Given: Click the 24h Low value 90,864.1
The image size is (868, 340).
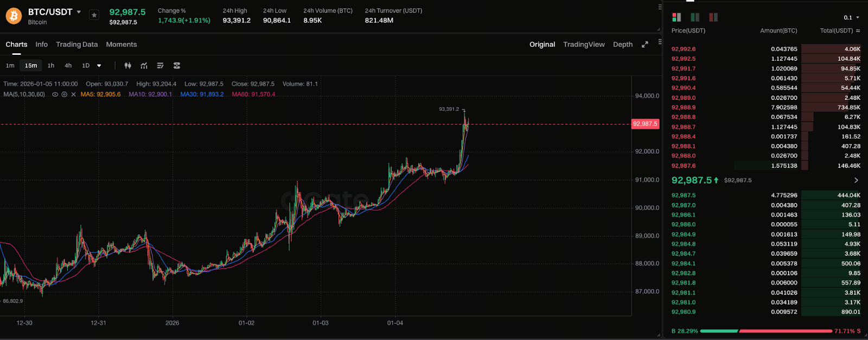Looking at the screenshot, I should (277, 21).
